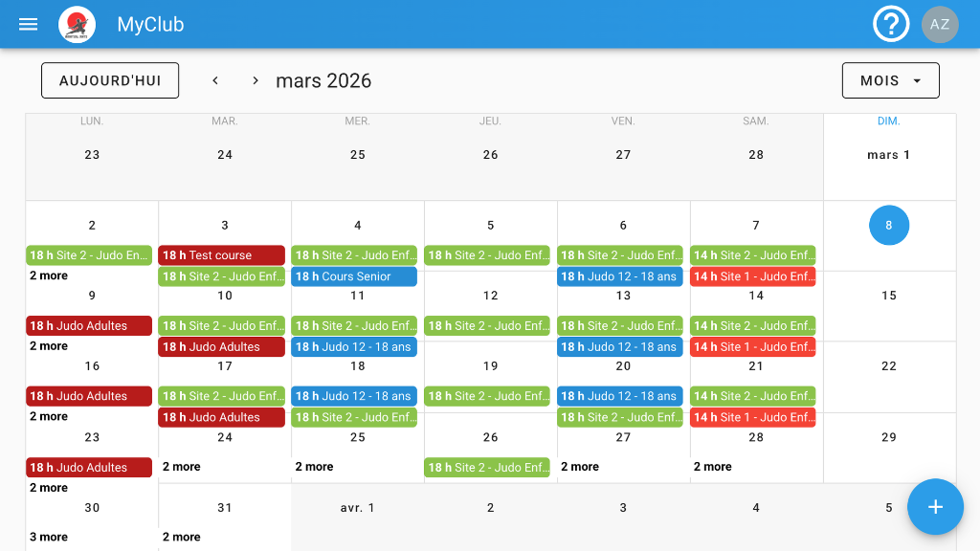
Task: Open 'Cours Senior' event on March 4
Action: [354, 276]
